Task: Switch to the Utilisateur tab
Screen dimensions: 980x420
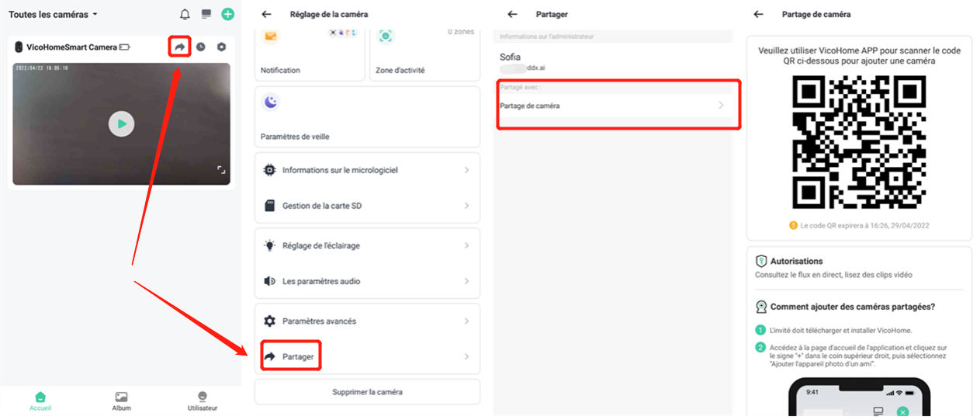Action: click(203, 401)
